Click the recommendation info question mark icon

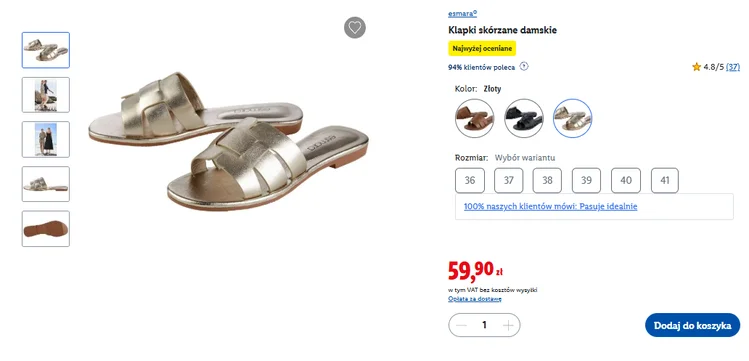pos(524,66)
